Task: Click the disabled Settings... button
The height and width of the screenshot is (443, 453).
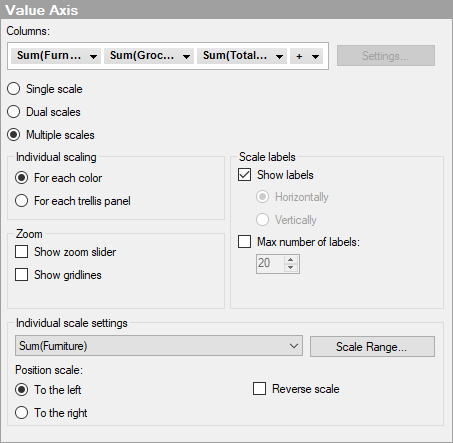Action: (x=386, y=56)
